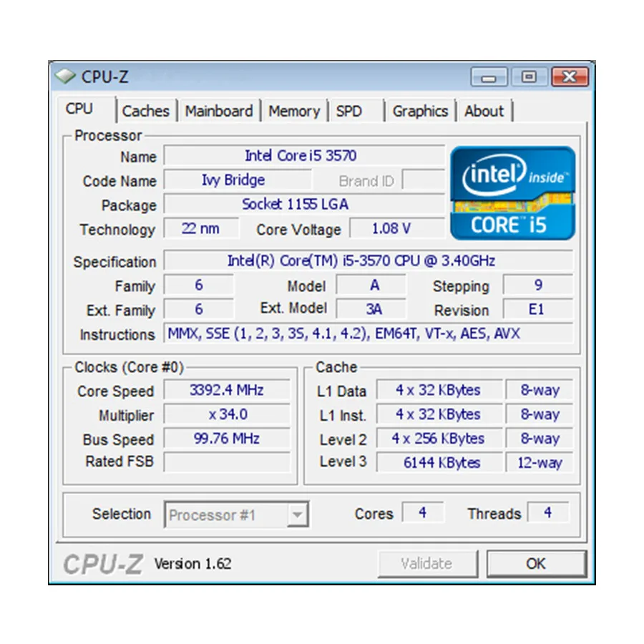The height and width of the screenshot is (644, 644).
Task: Click the L1 Data 4 x 32 KBytes value
Action: pyautogui.click(x=439, y=390)
